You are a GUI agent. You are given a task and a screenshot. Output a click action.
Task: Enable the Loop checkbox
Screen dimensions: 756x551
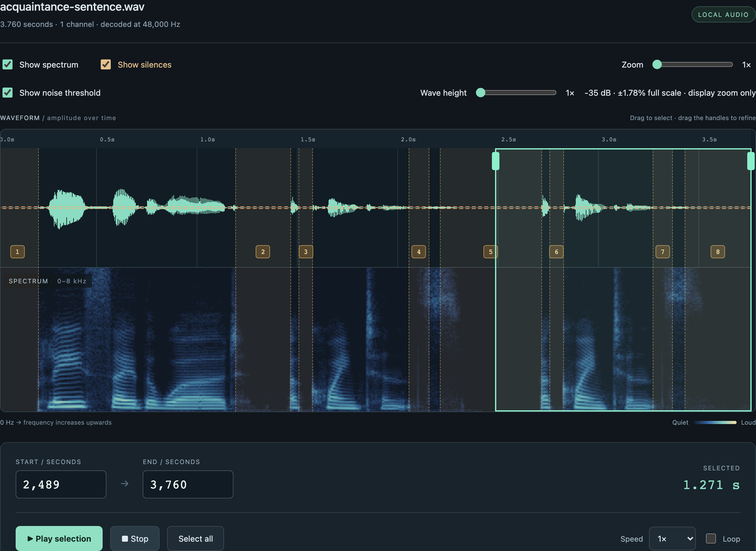pos(711,538)
